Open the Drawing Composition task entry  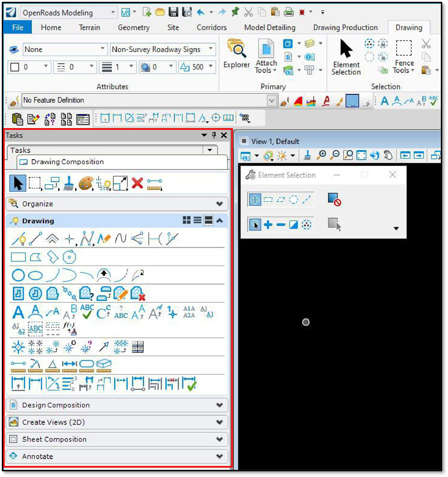123,162
